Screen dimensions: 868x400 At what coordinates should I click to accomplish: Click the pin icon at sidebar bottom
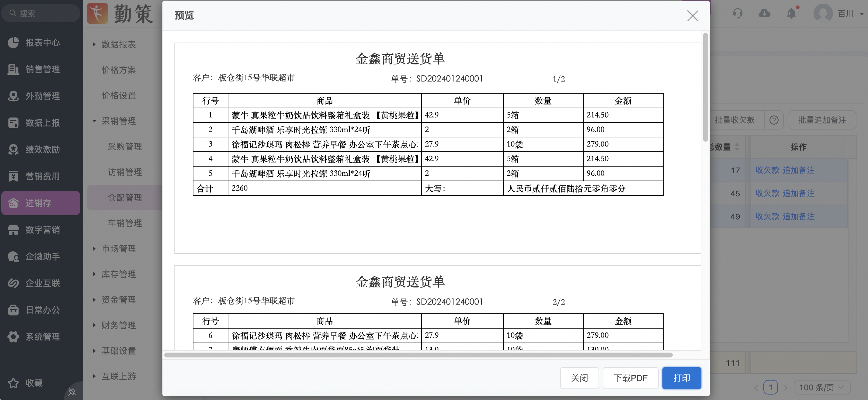pos(72,391)
